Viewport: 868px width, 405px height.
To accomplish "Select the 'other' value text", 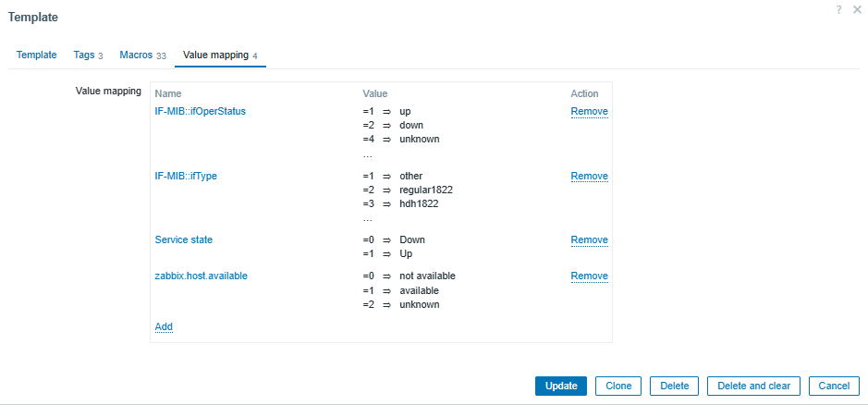I will pyautogui.click(x=411, y=176).
